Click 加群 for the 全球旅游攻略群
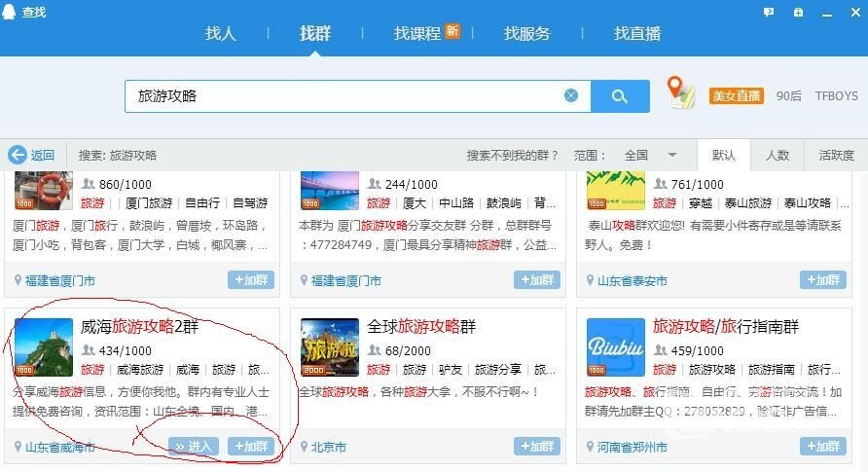 537,446
